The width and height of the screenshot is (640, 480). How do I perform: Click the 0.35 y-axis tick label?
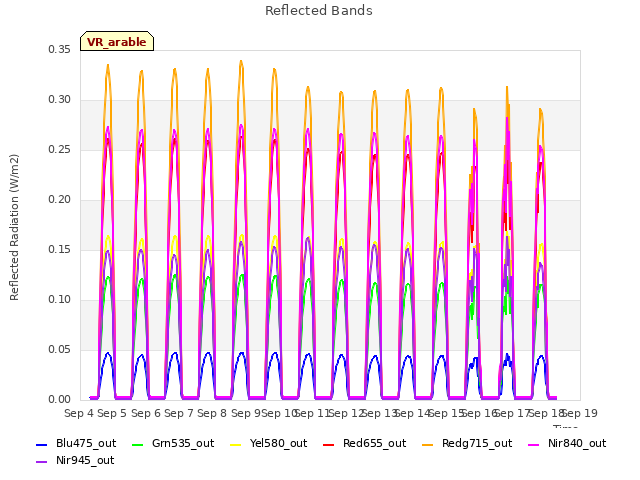coord(60,49)
